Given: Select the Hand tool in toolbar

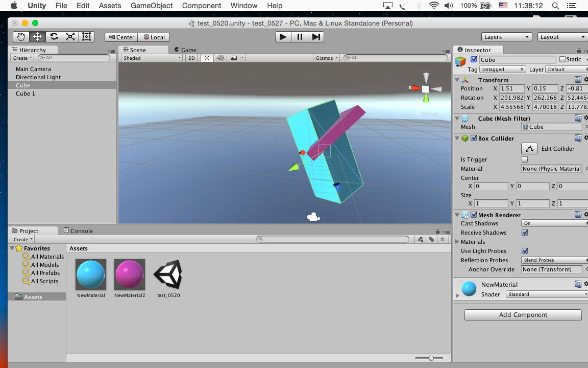Looking at the screenshot, I should tap(21, 37).
